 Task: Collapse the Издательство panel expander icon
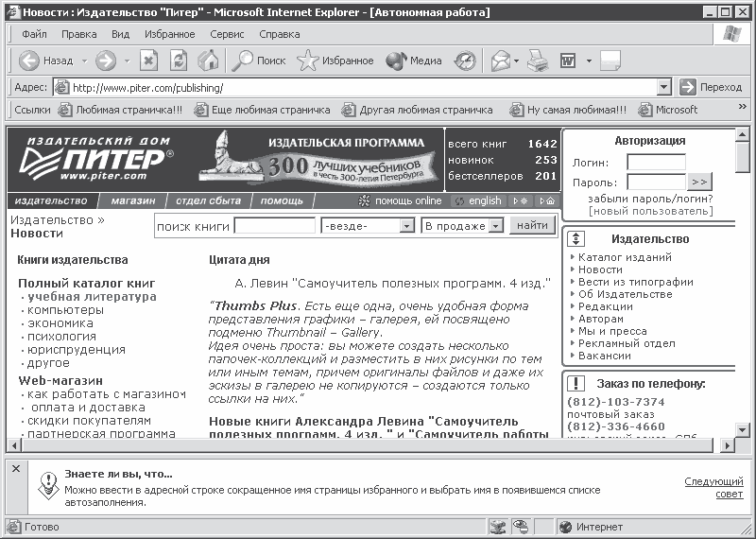(576, 239)
